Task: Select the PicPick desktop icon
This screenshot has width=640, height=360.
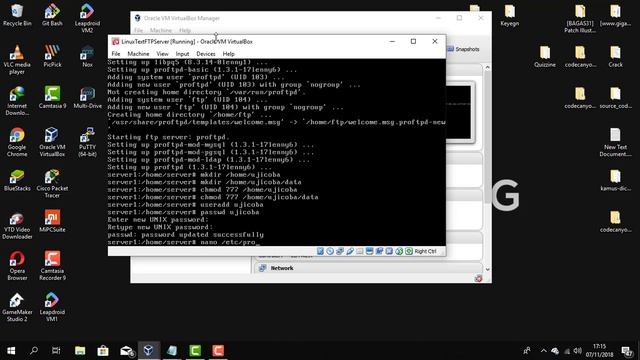Action: click(x=52, y=57)
